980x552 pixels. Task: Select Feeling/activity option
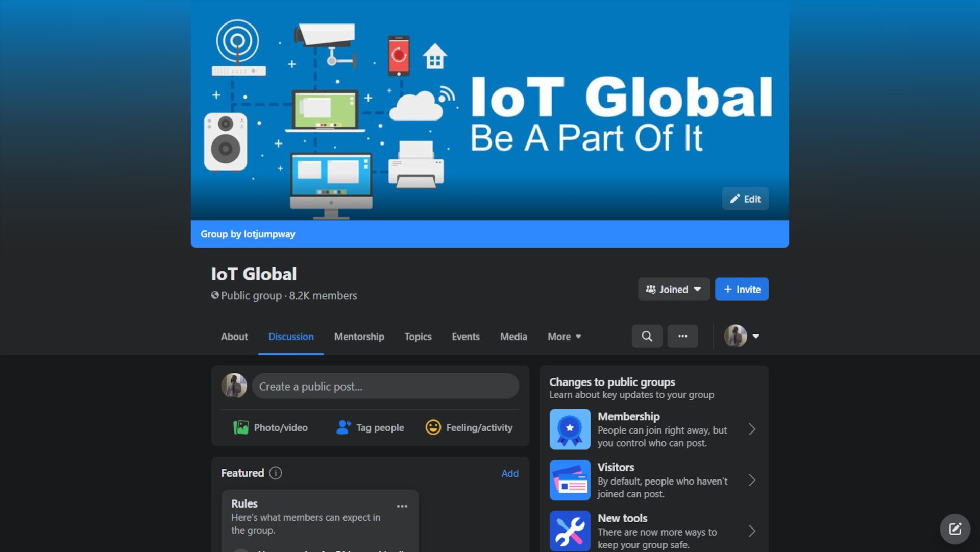click(469, 427)
